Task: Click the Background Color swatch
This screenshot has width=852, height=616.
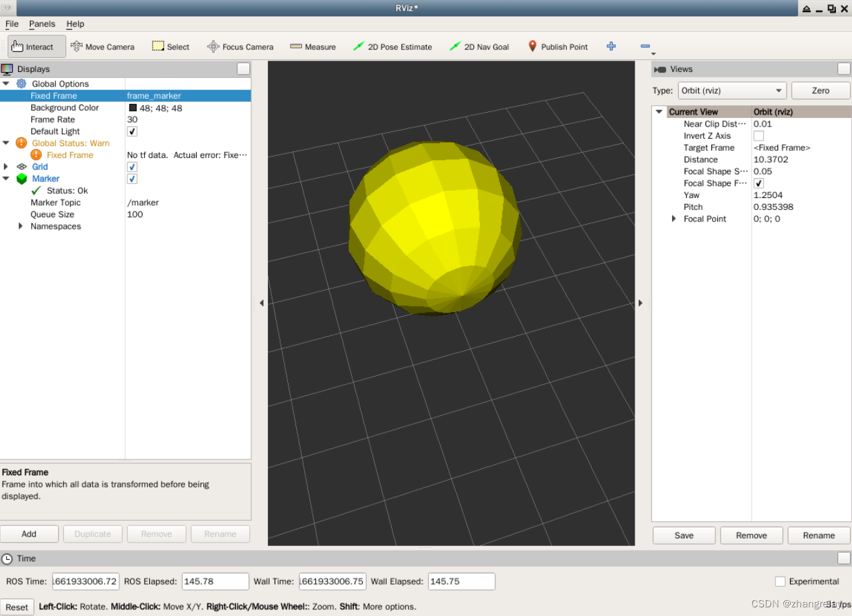Action: 133,108
